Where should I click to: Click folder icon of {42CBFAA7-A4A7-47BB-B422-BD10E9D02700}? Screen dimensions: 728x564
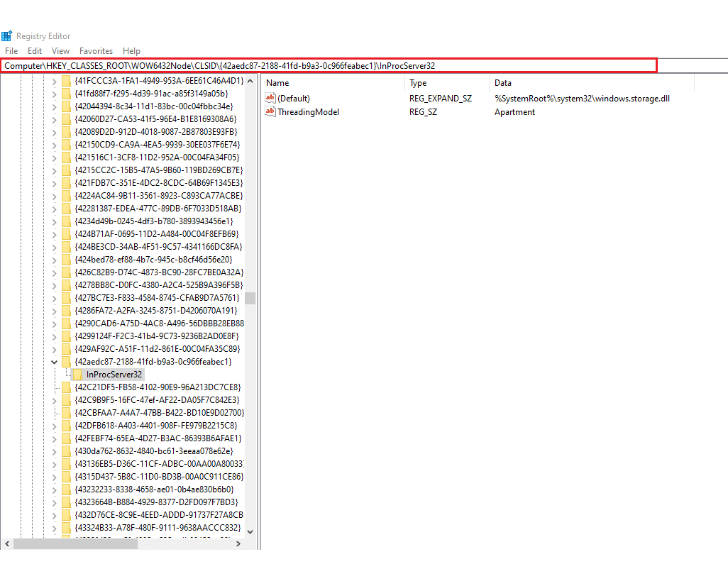click(66, 413)
